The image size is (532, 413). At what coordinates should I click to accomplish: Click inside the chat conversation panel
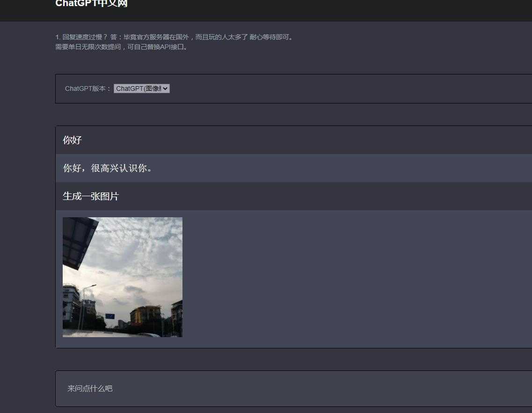pos(281,234)
